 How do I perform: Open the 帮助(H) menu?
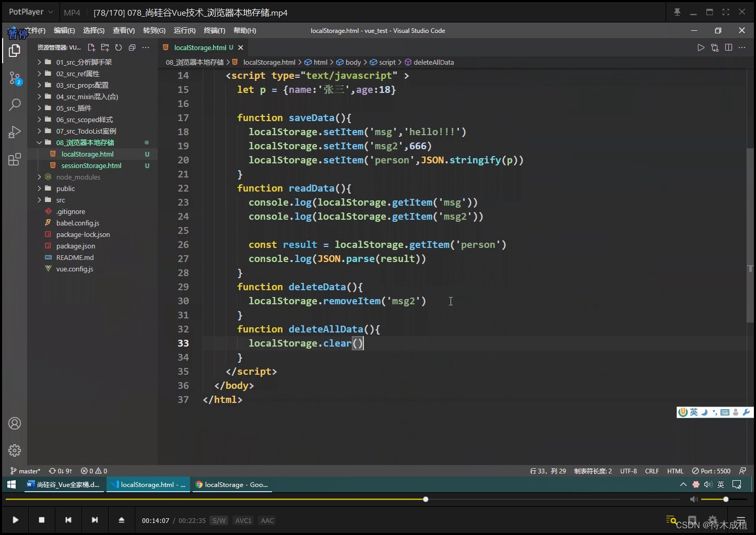(244, 31)
